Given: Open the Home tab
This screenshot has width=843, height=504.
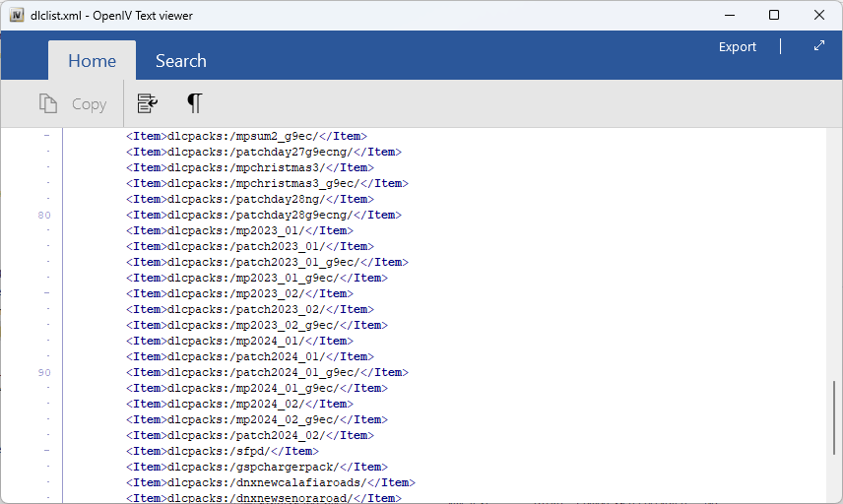Looking at the screenshot, I should [x=92, y=61].
